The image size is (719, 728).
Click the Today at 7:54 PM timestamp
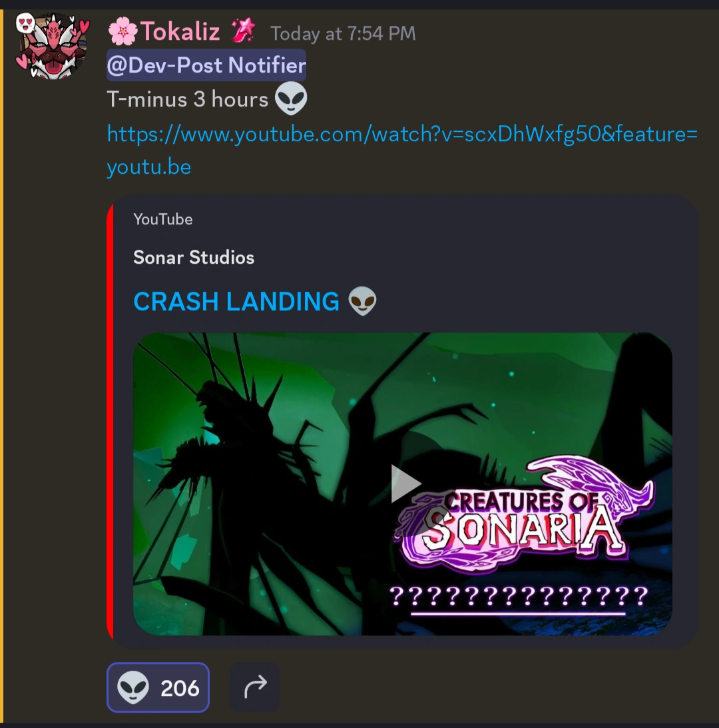(x=343, y=33)
